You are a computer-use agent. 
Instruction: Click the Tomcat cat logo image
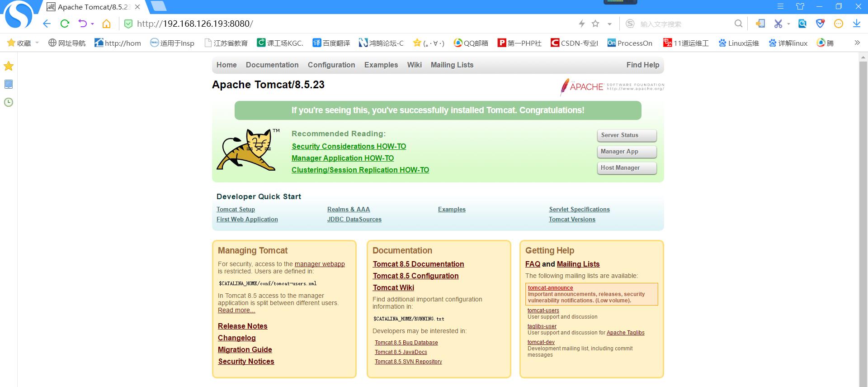click(247, 150)
